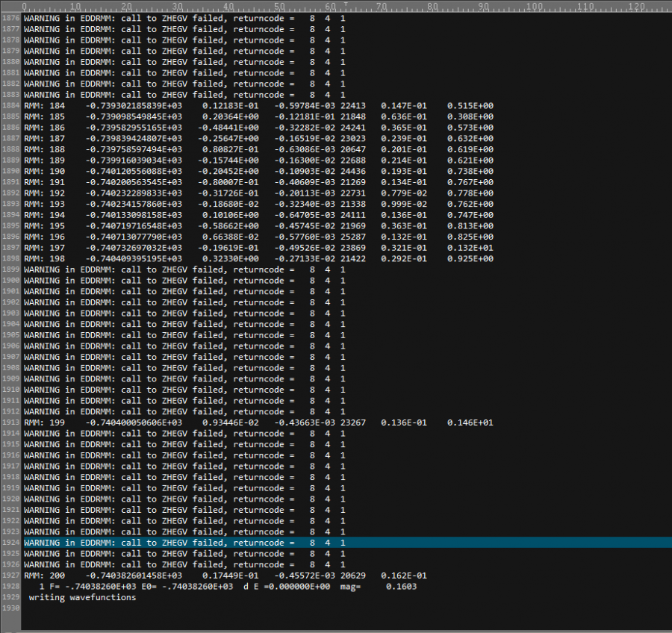Click the WARNING text on line 1883

coord(184,95)
